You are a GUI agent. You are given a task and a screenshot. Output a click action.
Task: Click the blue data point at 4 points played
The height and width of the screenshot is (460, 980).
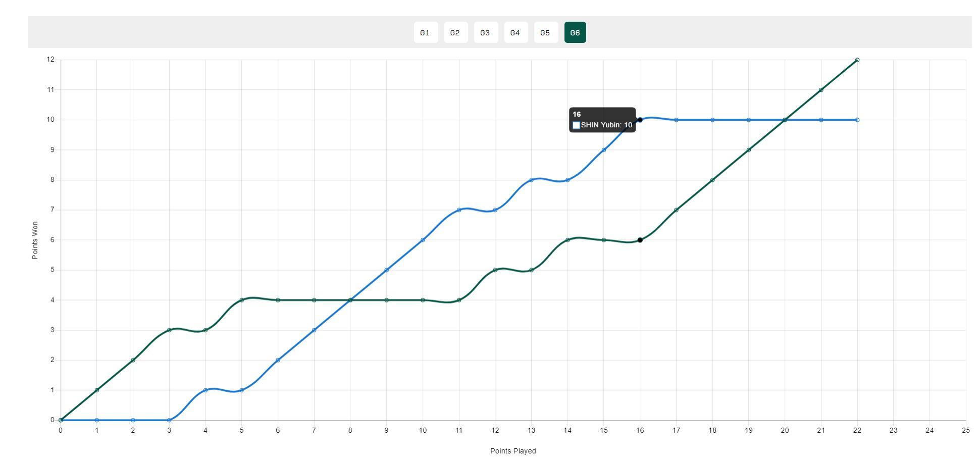[205, 390]
